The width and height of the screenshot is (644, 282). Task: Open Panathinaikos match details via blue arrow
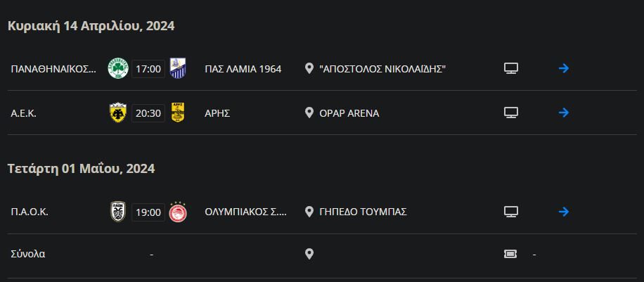pyautogui.click(x=563, y=69)
